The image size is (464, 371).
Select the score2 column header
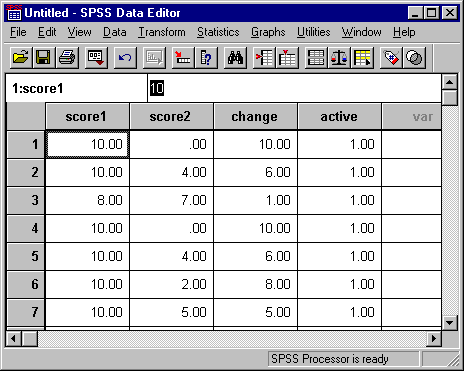(171, 116)
